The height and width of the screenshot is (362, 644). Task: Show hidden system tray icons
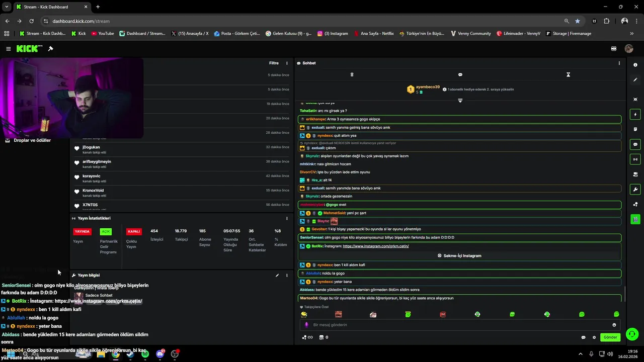point(580,354)
